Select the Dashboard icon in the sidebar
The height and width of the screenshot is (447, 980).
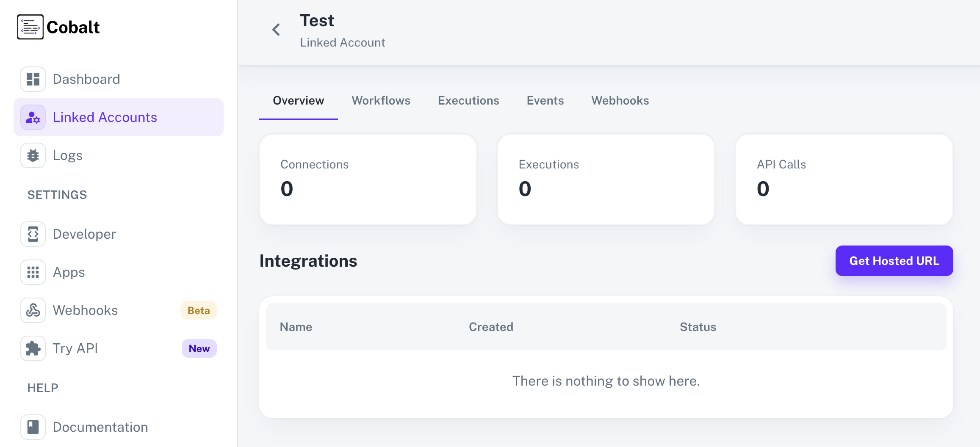tap(33, 79)
